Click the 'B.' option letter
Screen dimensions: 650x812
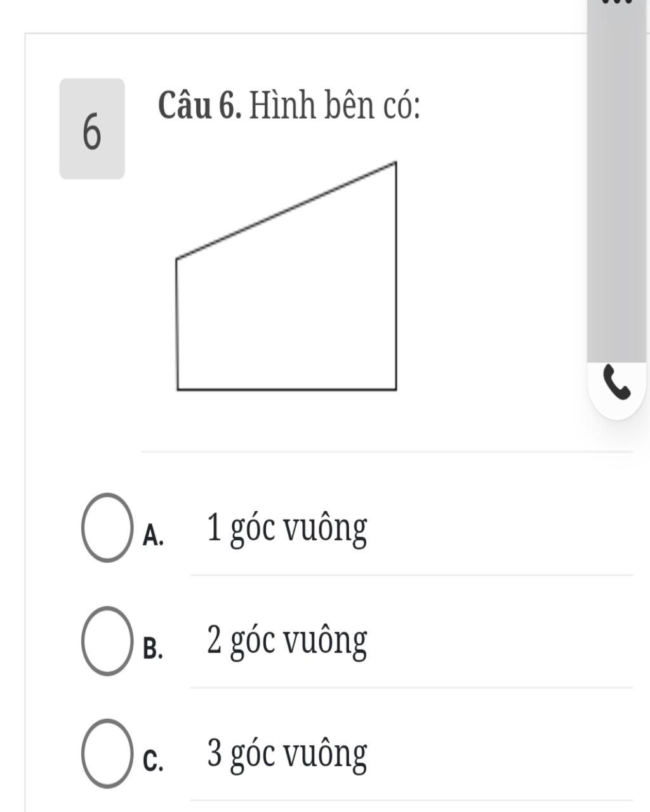pyautogui.click(x=153, y=648)
